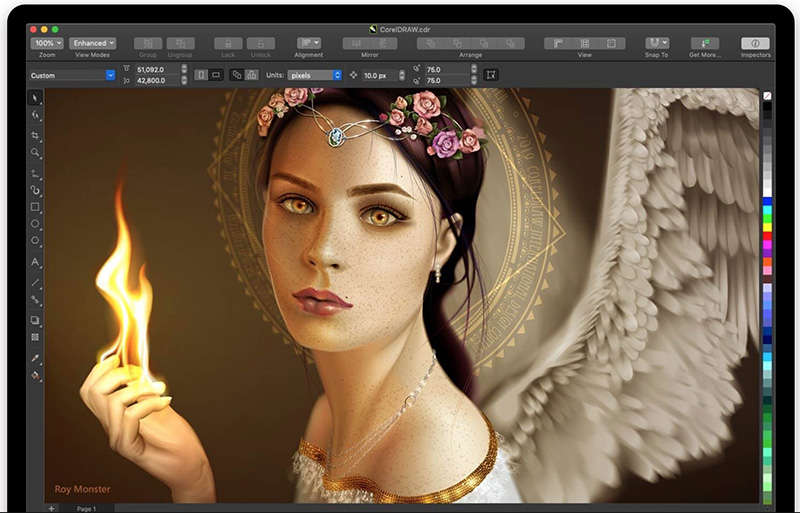
Task: Select the Polygon tool
Action: click(x=35, y=240)
